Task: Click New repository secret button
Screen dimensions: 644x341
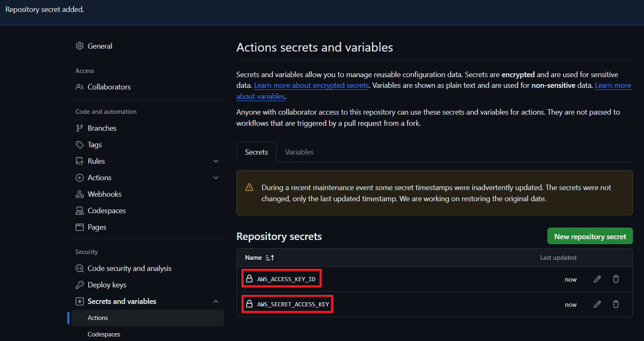Action: coord(590,236)
